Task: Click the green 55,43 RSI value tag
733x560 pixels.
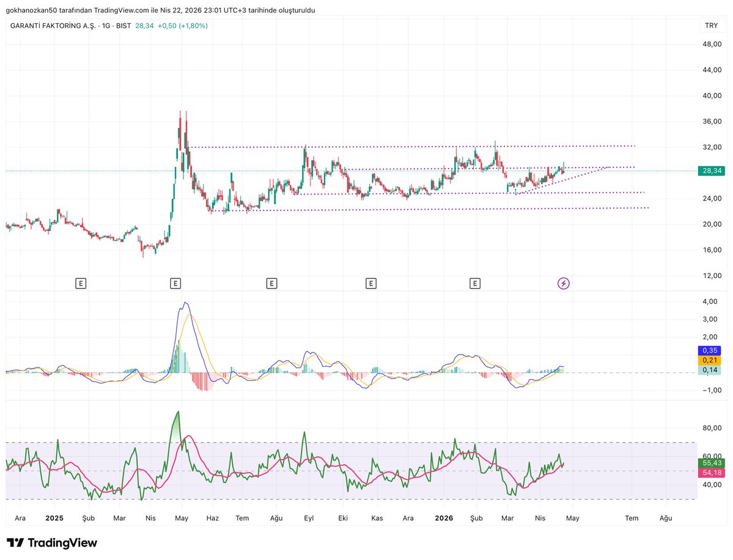Action: (x=712, y=463)
